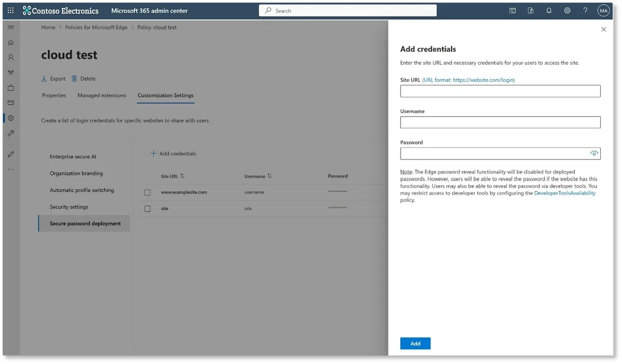The height and width of the screenshot is (364, 622).
Task: Expand Show all ellipsis in sidebar
Action: pos(11,169)
